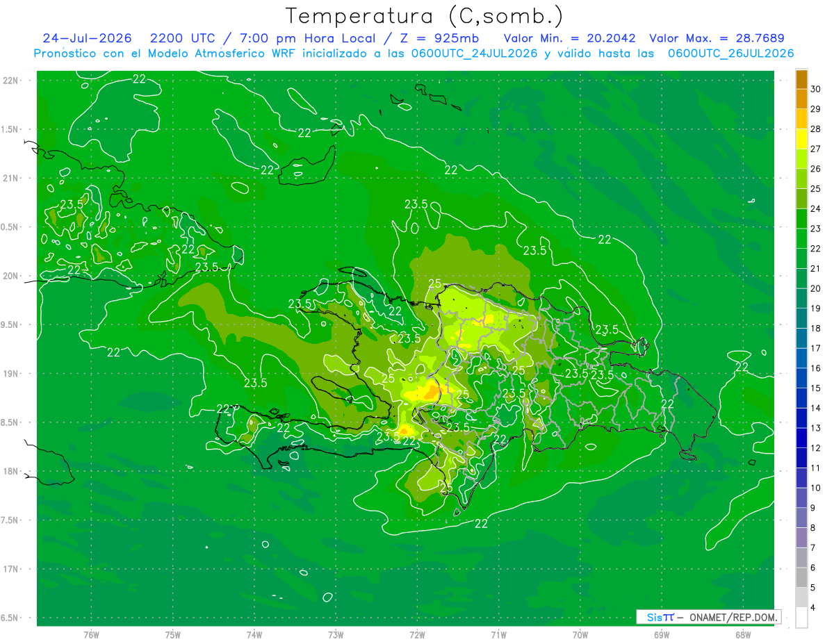Select the 'Z = 925mb' level text

[440, 38]
